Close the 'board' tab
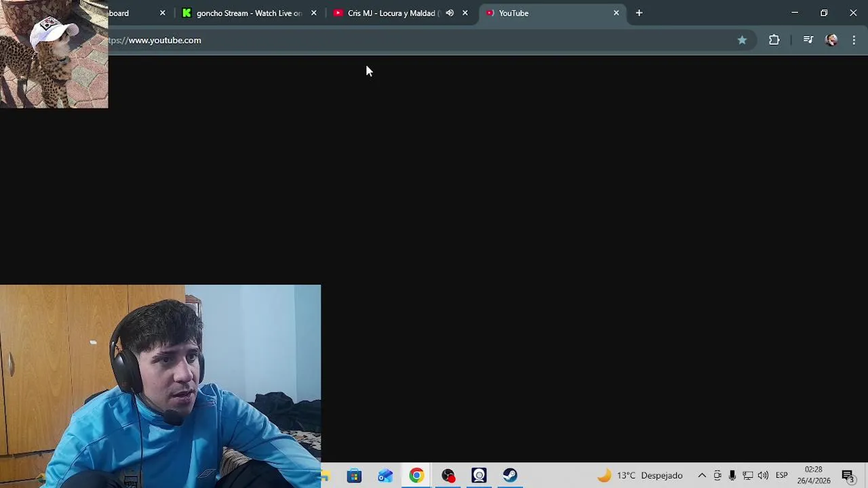This screenshot has height=488, width=868. click(x=162, y=13)
